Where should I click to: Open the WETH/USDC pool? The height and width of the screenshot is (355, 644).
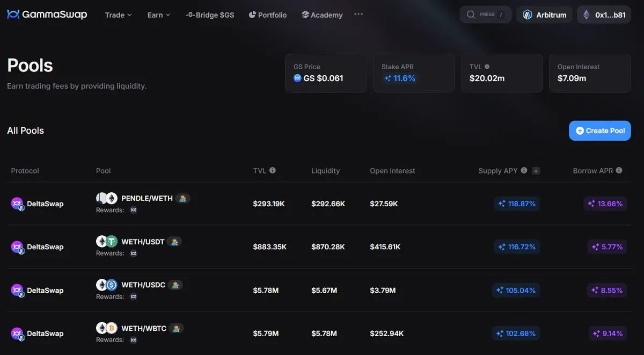(144, 285)
